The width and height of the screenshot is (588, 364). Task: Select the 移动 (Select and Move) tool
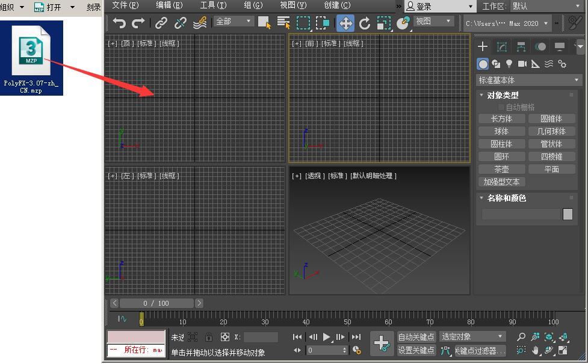(x=345, y=22)
